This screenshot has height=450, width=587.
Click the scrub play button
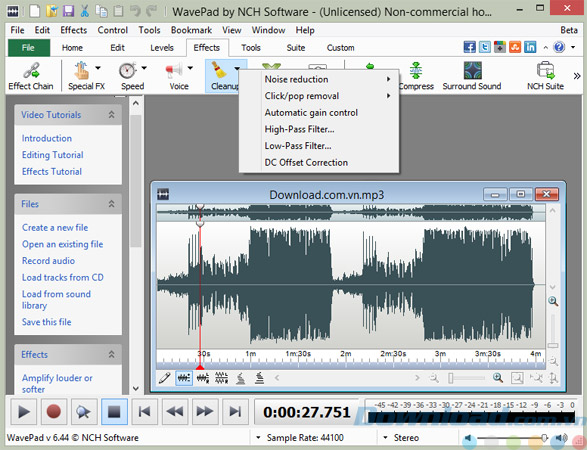point(84,411)
